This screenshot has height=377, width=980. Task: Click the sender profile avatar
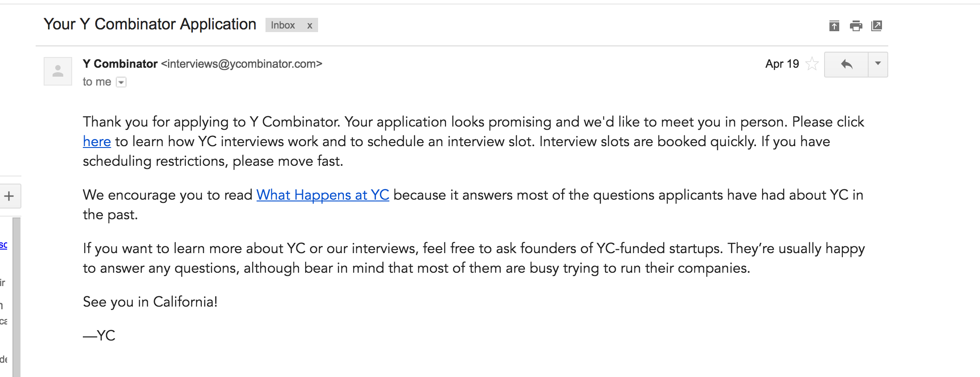(58, 71)
